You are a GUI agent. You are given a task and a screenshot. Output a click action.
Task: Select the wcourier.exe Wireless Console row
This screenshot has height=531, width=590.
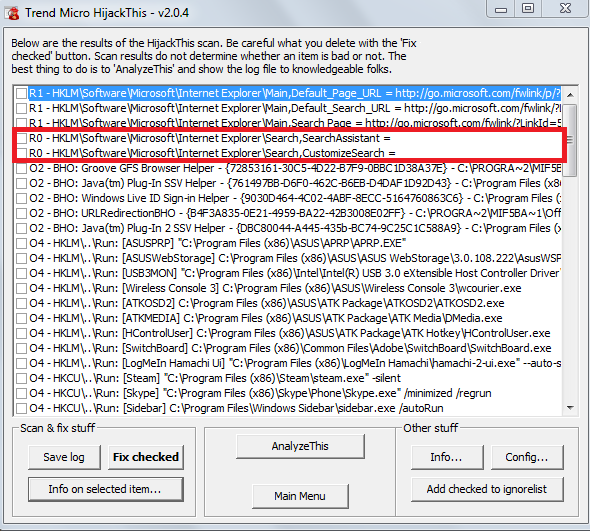click(x=275, y=288)
